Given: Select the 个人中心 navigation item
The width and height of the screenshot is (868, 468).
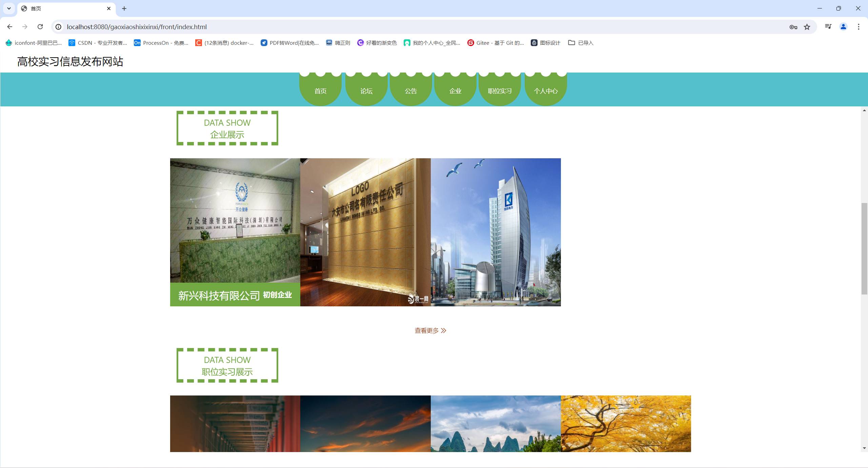Looking at the screenshot, I should [x=545, y=91].
